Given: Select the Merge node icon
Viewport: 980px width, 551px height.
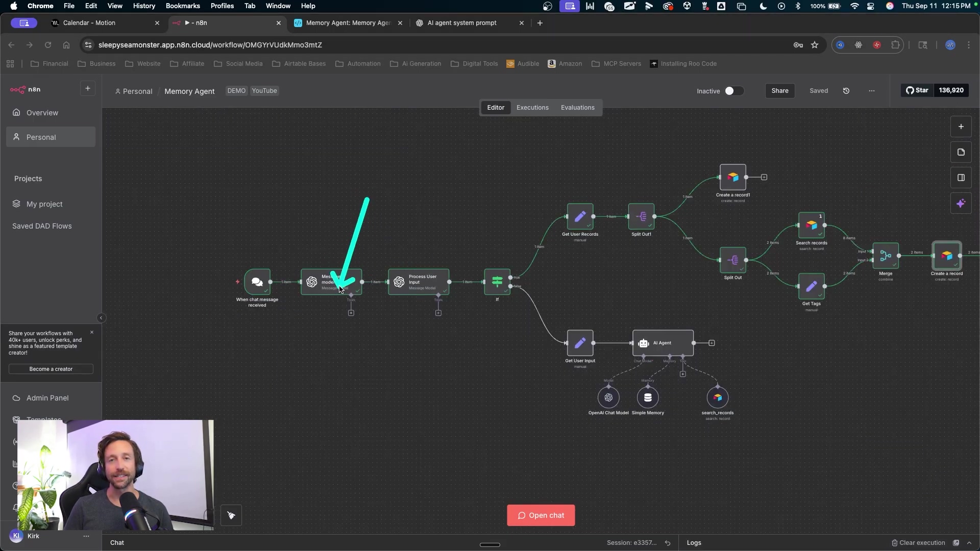Looking at the screenshot, I should pos(886,256).
